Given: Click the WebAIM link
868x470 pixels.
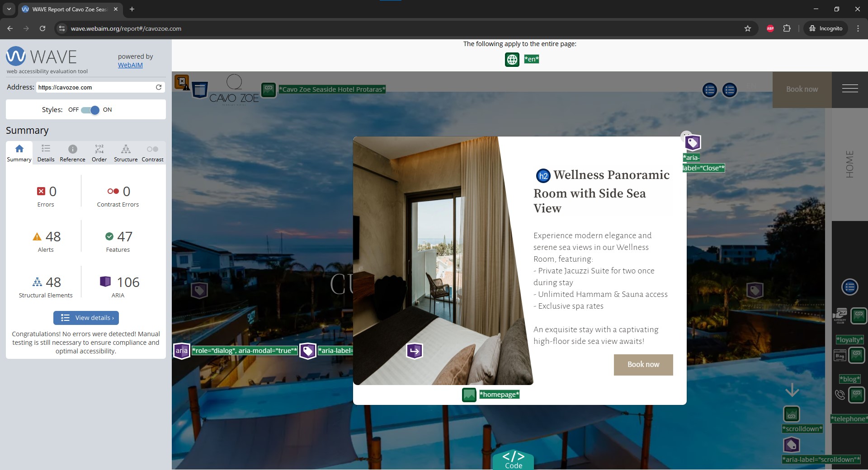Looking at the screenshot, I should click(x=130, y=65).
